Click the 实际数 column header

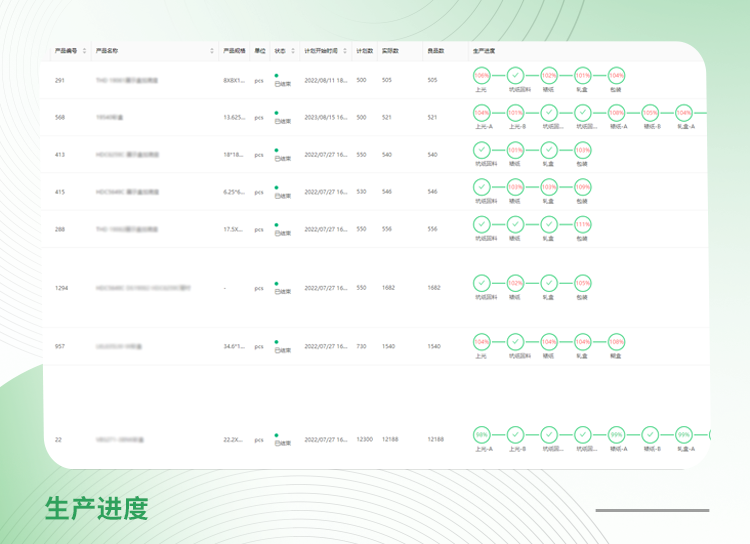(x=390, y=51)
